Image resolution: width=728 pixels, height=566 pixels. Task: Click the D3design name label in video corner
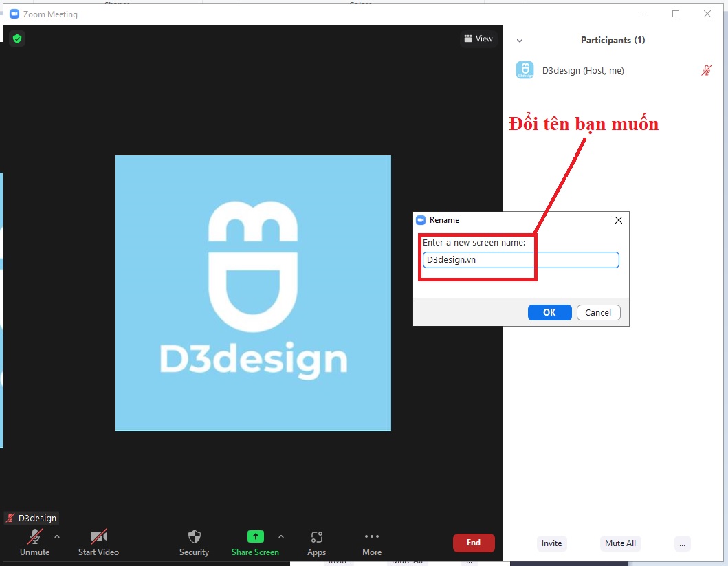tap(32, 518)
